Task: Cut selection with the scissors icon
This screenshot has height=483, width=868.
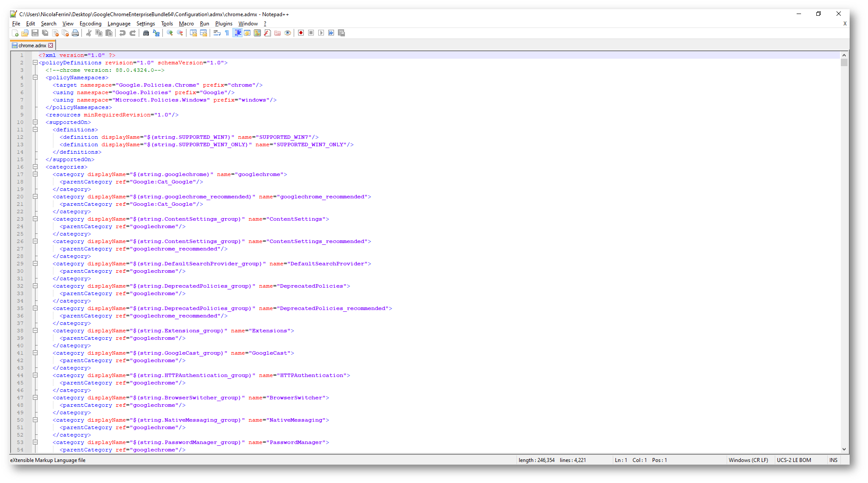Action: (89, 33)
